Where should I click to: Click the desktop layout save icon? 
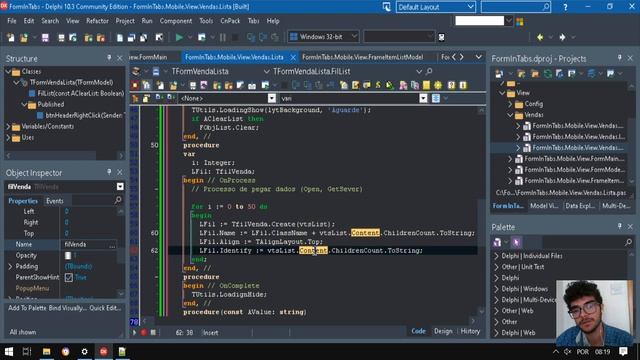coord(386,7)
